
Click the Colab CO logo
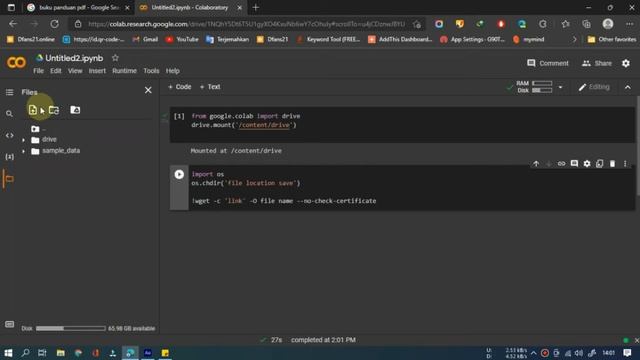tap(16, 62)
